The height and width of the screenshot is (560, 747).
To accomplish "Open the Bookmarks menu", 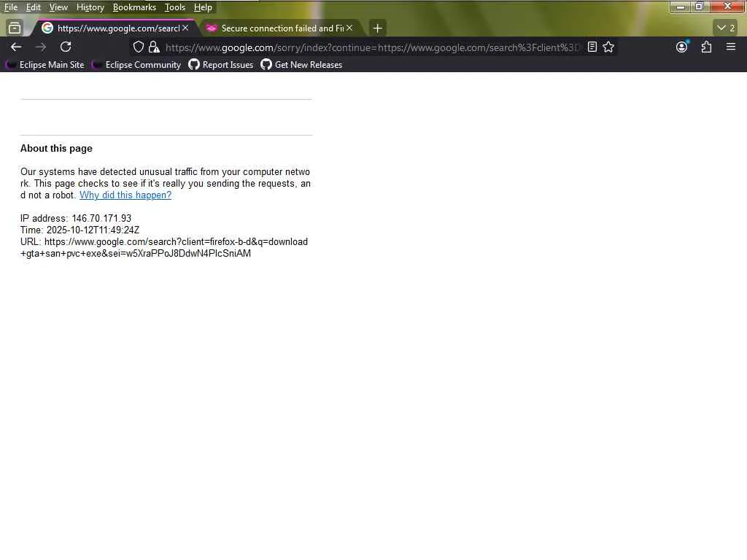I will (134, 7).
